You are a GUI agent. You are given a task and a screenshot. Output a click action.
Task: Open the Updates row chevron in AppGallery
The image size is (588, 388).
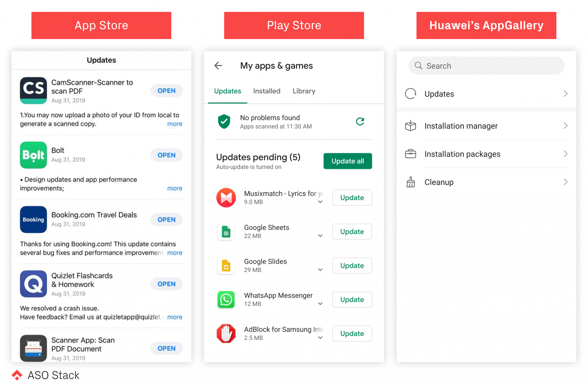565,94
